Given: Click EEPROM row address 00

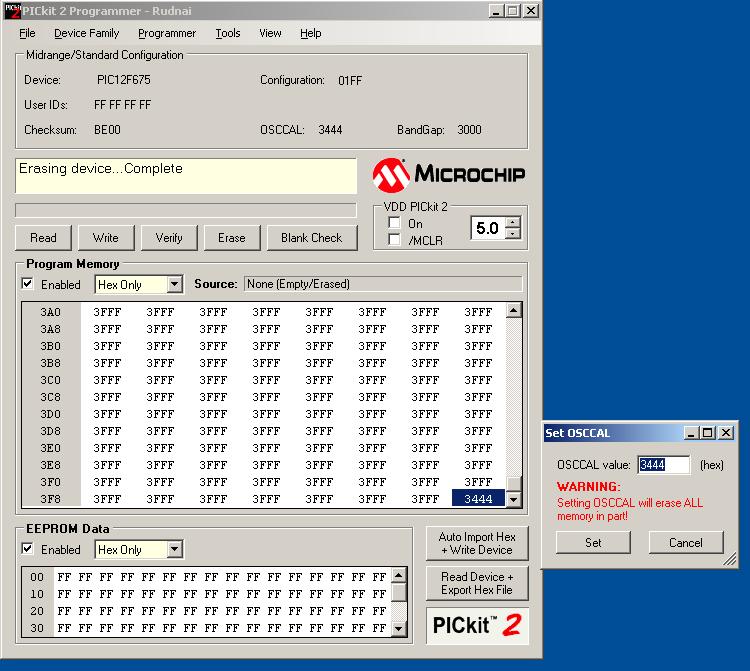Looking at the screenshot, I should pyautogui.click(x=37, y=577).
